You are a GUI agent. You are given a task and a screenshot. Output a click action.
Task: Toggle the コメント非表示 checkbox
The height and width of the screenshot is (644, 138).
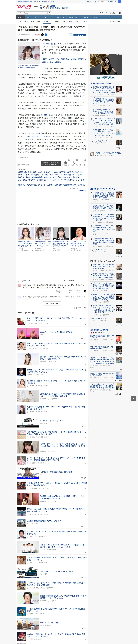click(x=75, y=308)
